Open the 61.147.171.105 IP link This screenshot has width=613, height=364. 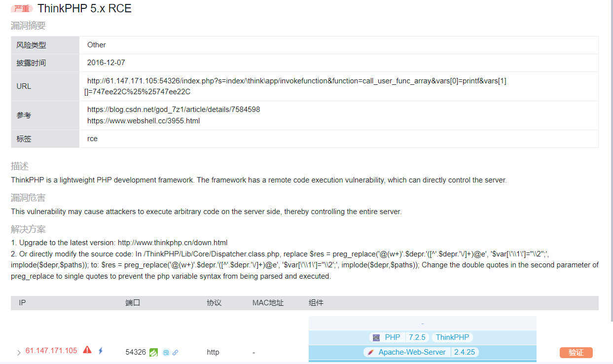point(51,351)
